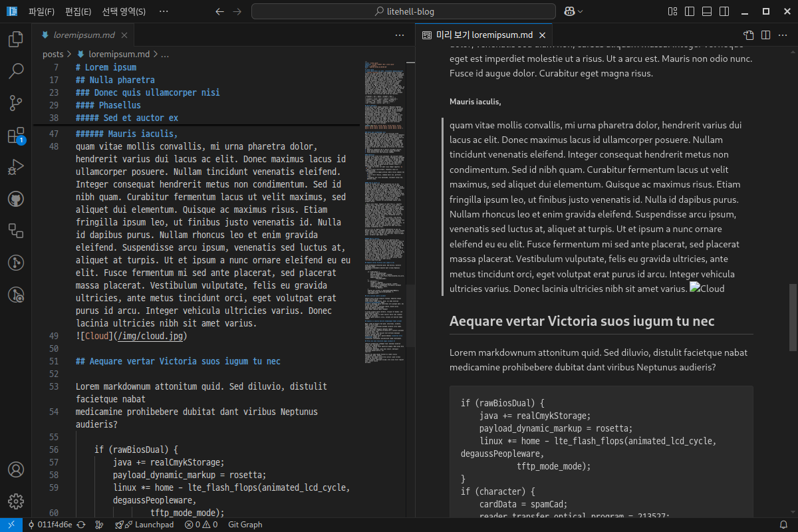
Task: Open the Manage gear icon
Action: coord(16,501)
